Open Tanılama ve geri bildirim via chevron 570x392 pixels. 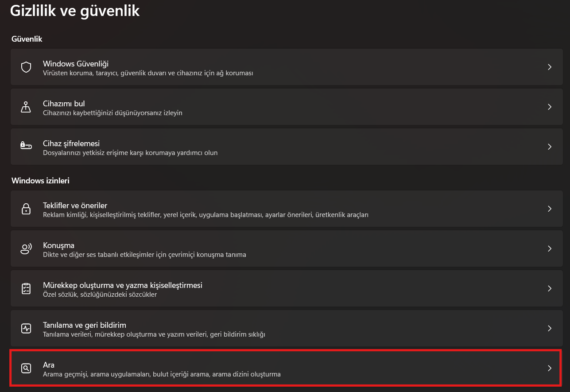click(550, 328)
